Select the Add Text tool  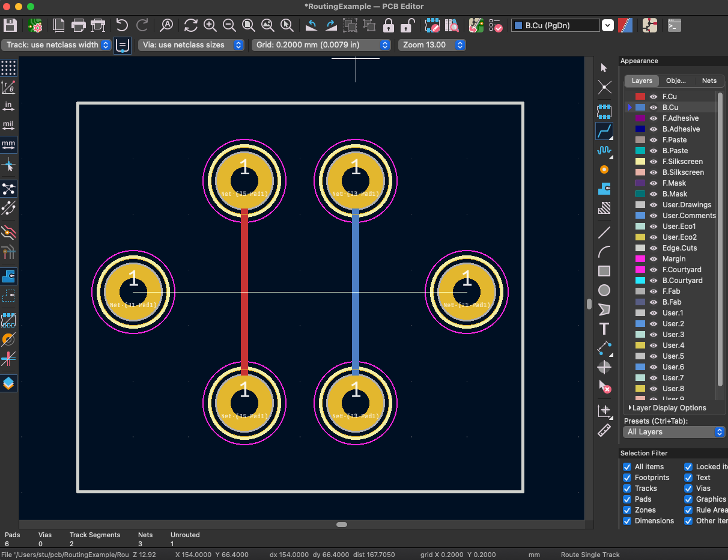click(x=605, y=329)
